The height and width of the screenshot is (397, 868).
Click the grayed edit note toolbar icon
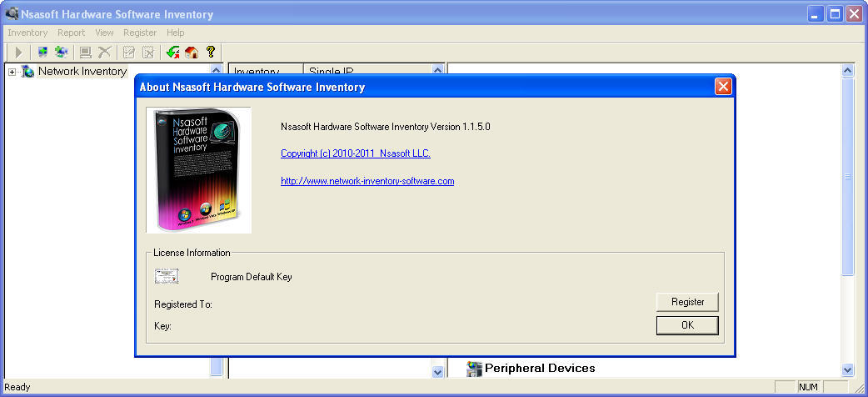[x=129, y=53]
